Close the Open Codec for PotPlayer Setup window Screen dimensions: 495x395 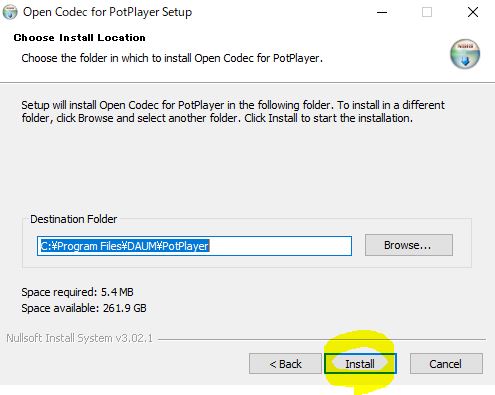coord(473,12)
